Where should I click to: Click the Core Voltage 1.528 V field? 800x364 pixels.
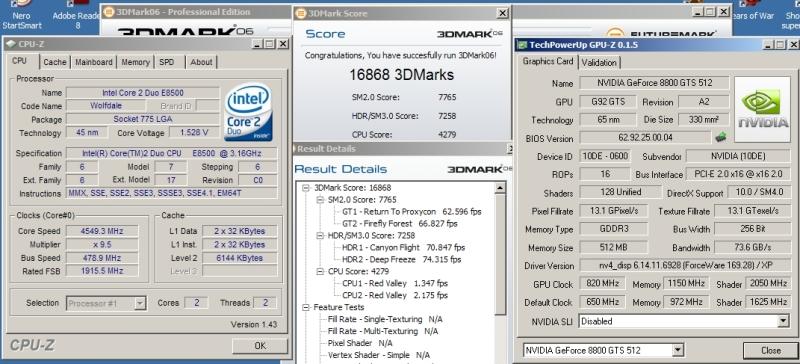click(x=194, y=133)
